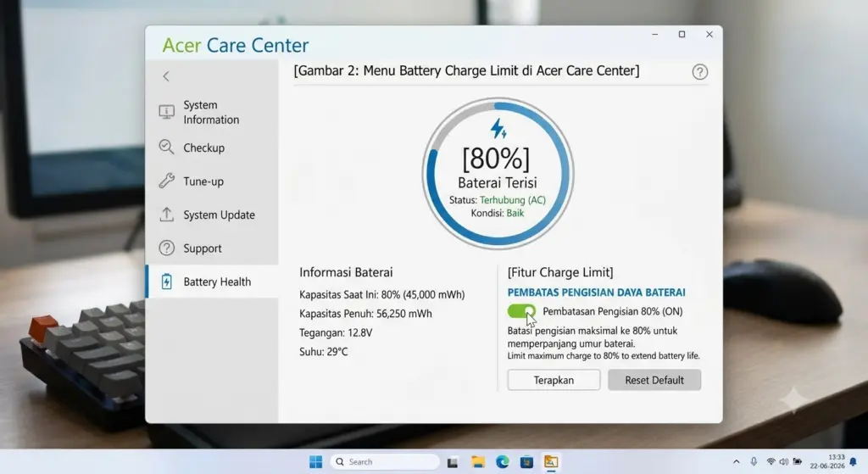Open notifications via the bell icon
Image resolution: width=868 pixels, height=474 pixels.
click(854, 462)
